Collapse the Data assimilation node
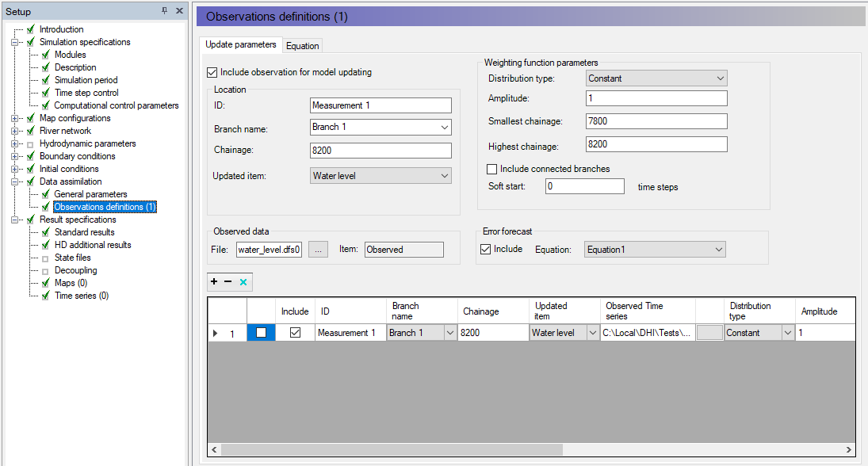Viewport: 868px width, 466px height. coord(15,181)
